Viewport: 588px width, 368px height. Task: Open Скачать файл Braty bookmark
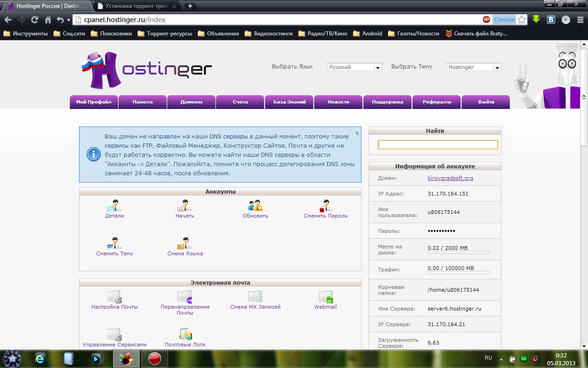point(476,34)
